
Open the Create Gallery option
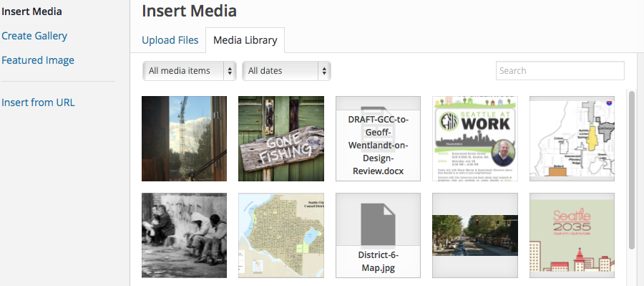click(x=34, y=36)
